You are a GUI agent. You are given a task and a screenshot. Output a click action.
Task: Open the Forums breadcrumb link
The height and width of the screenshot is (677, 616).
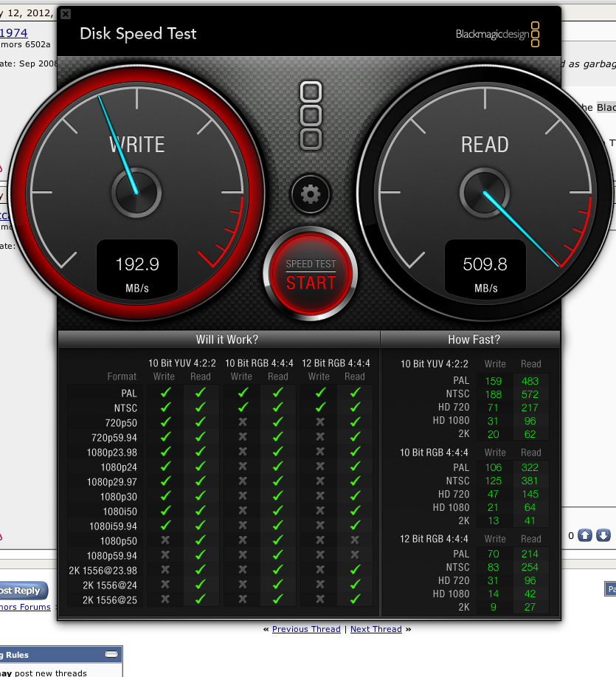coord(25,607)
